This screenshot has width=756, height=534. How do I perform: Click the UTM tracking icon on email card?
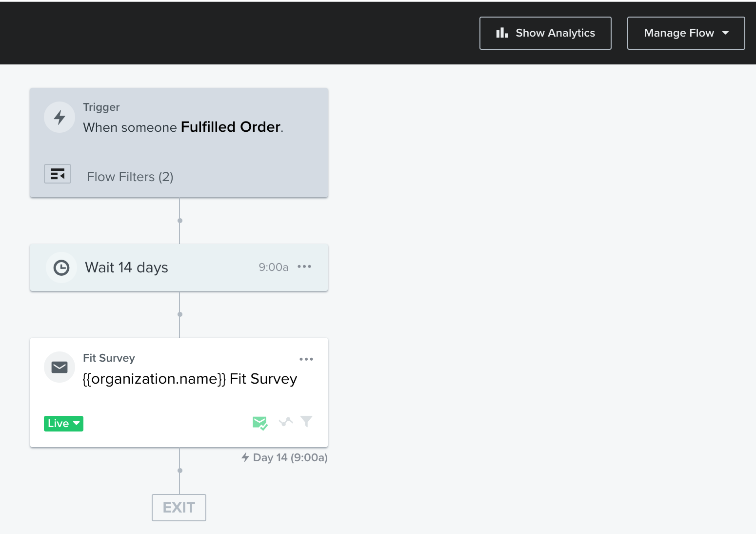point(286,422)
